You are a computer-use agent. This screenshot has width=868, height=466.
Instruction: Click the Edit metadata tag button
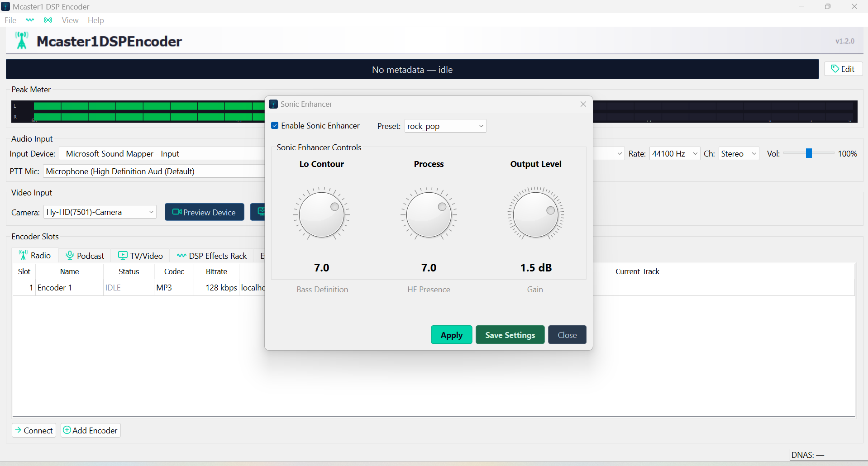843,69
